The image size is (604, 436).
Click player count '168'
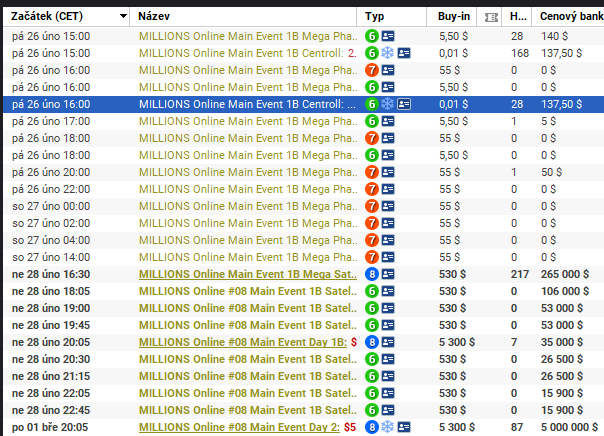pos(520,53)
